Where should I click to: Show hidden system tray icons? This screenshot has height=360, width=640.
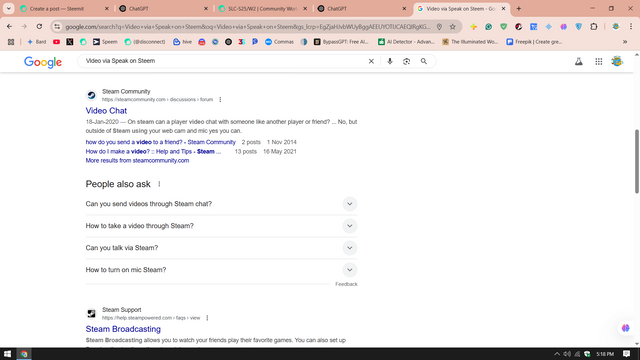pos(557,354)
